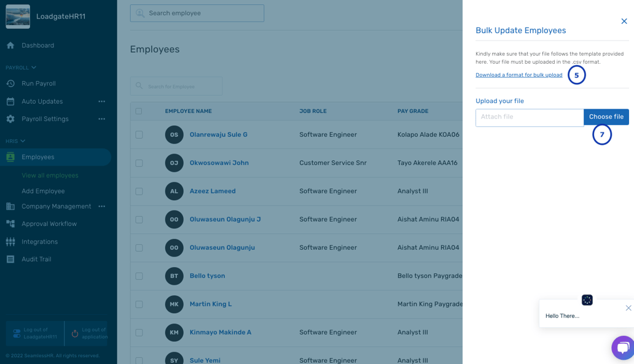Open Auto Updates via its calendar icon
Image resolution: width=634 pixels, height=364 pixels.
coord(11,101)
